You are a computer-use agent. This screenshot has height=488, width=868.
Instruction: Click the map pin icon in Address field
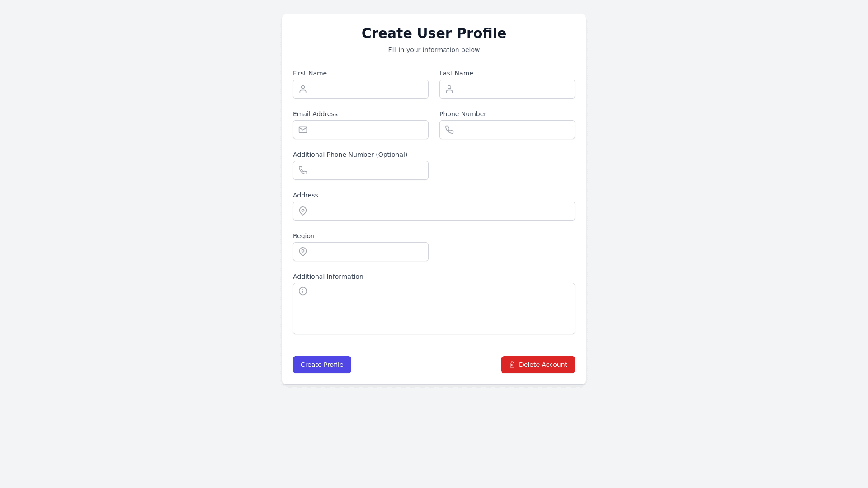[x=303, y=211]
